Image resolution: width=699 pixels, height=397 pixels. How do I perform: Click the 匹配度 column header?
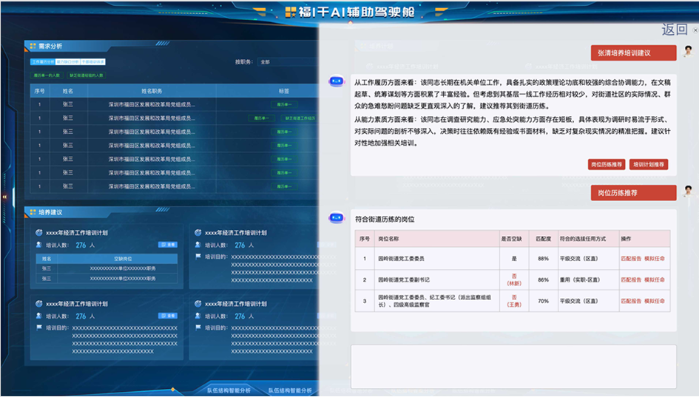click(x=543, y=239)
